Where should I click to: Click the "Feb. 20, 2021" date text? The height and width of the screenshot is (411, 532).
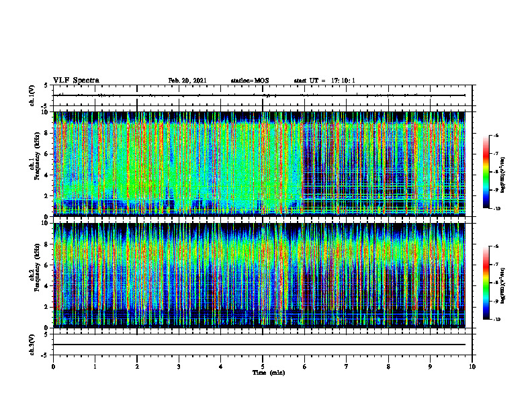(x=187, y=81)
